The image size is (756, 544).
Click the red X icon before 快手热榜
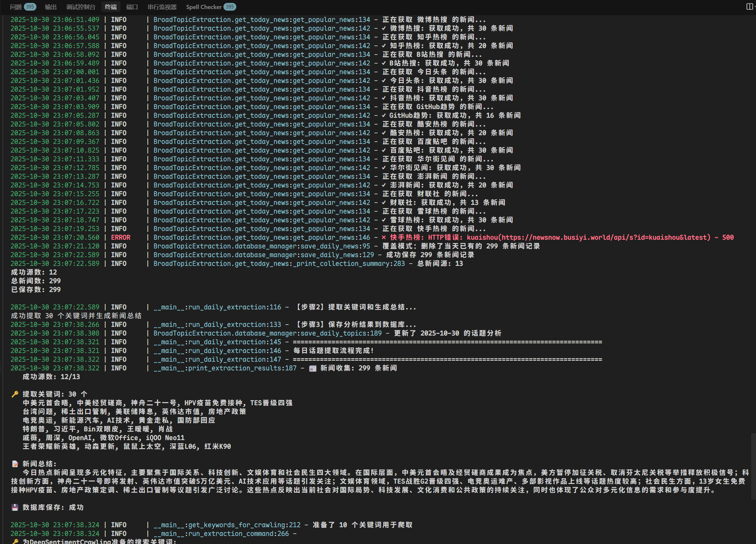click(384, 237)
